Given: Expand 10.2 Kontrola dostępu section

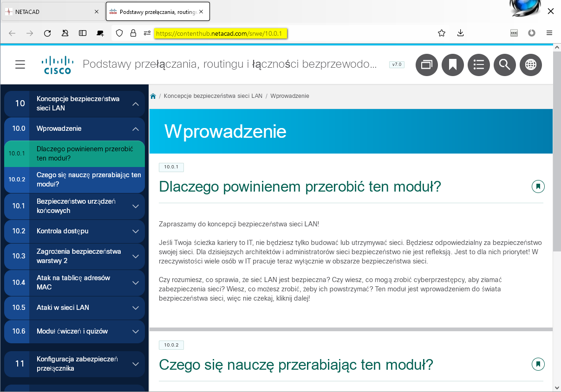Looking at the screenshot, I should tap(136, 231).
